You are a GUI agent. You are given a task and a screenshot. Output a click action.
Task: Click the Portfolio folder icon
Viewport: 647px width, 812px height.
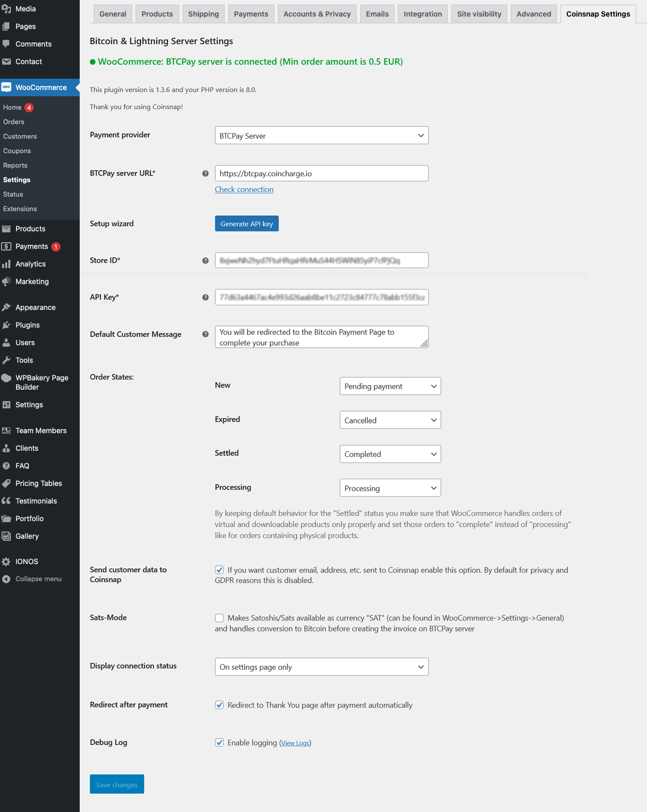6,519
